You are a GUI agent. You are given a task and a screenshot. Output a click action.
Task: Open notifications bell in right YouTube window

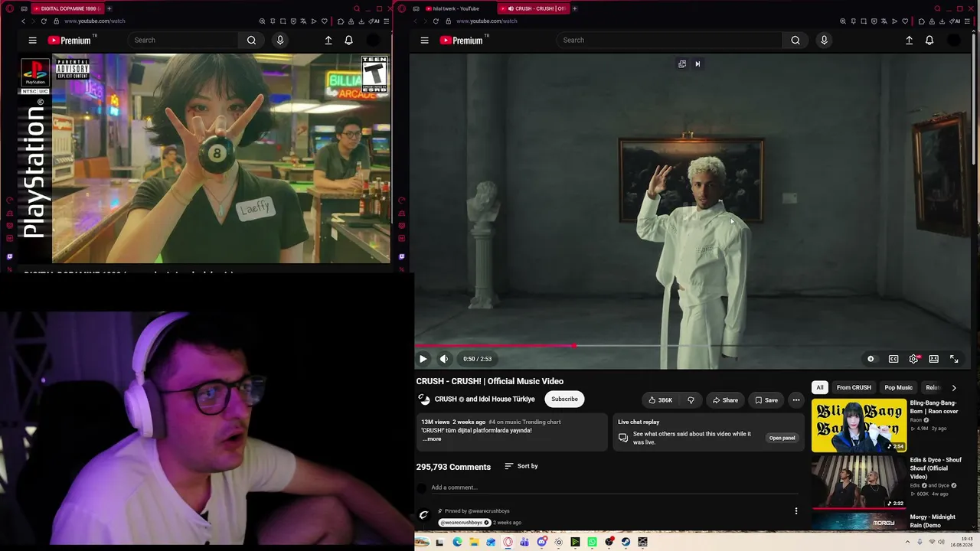(x=929, y=41)
